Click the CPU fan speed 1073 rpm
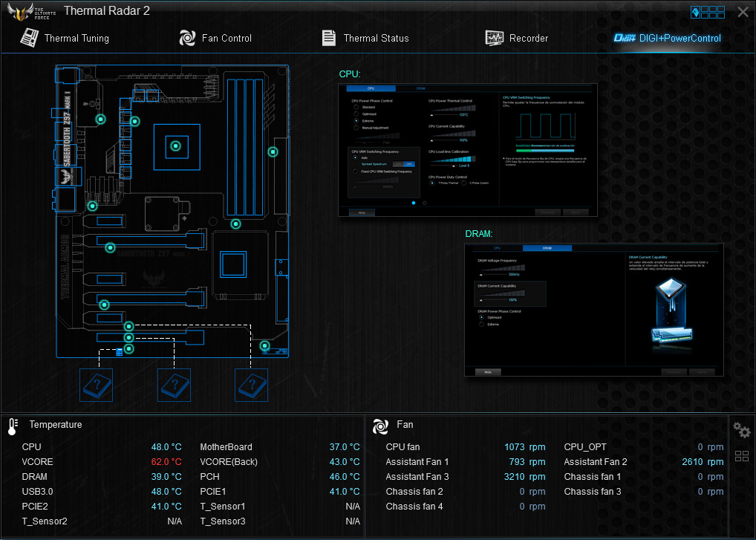 pyautogui.click(x=524, y=447)
